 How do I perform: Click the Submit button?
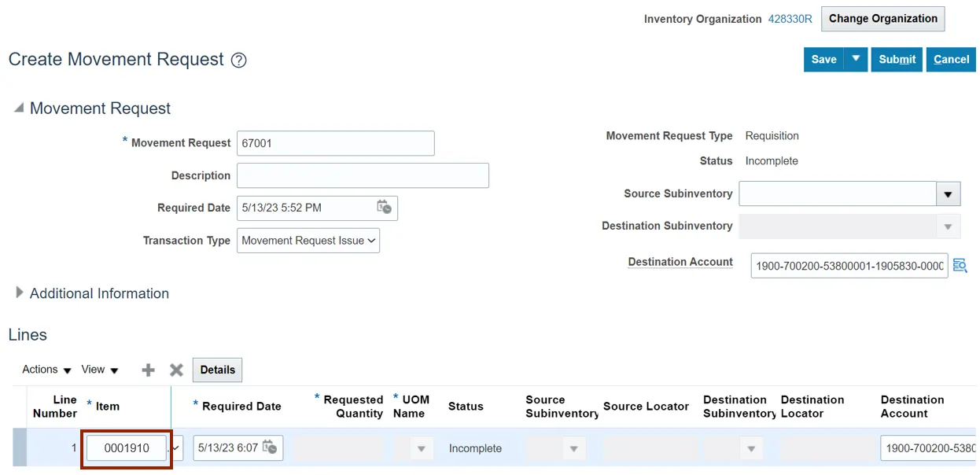[897, 59]
